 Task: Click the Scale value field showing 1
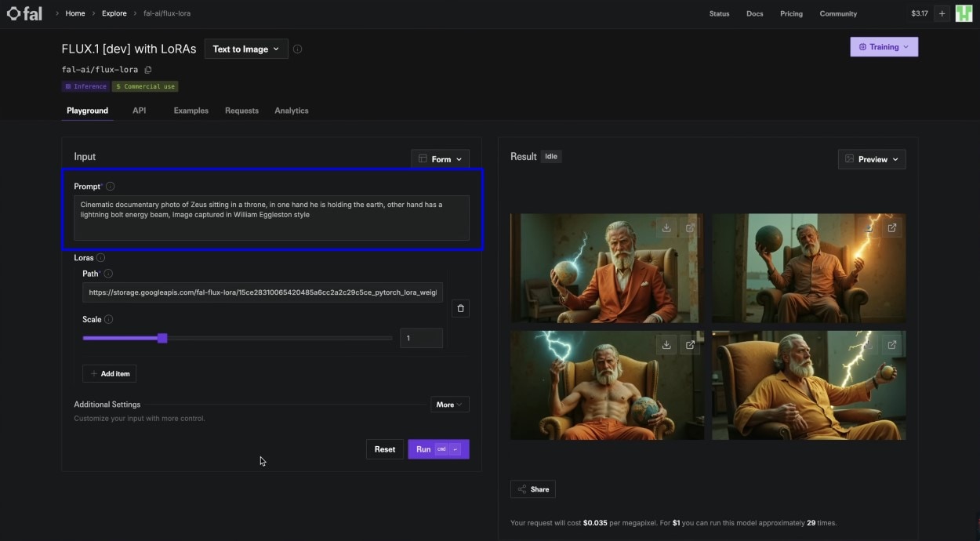coord(421,338)
